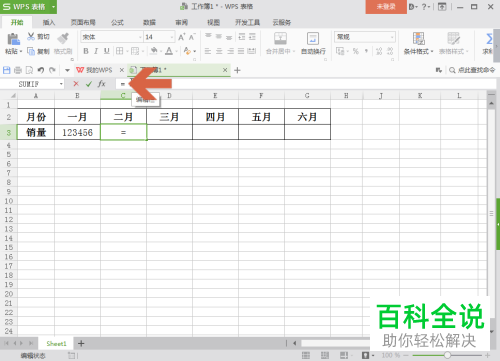Image resolution: width=500 pixels, height=361 pixels.
Task: Click the font color A icon
Action: (169, 51)
